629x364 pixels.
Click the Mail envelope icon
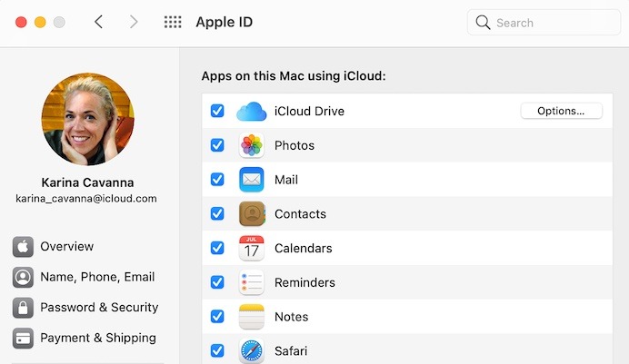coord(252,180)
